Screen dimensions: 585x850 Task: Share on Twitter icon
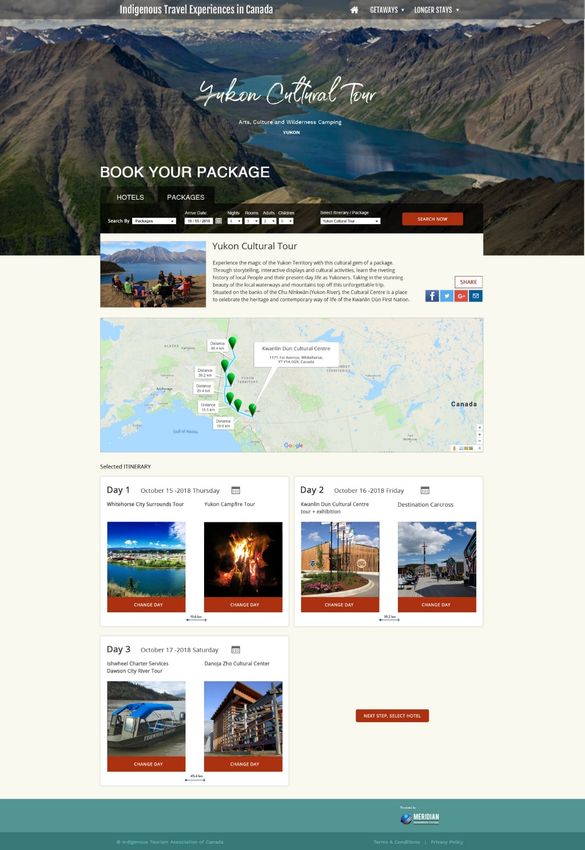point(447,296)
